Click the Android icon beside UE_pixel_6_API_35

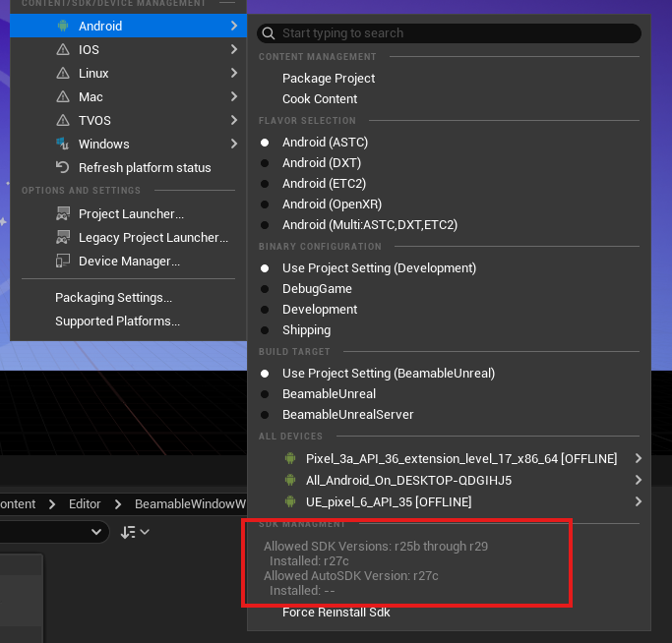pyautogui.click(x=289, y=502)
